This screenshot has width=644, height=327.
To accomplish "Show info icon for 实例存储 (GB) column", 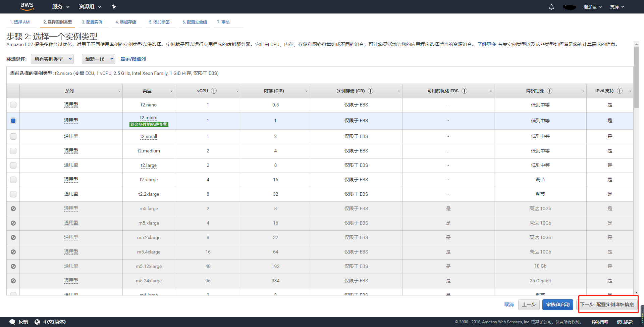I will tap(371, 91).
